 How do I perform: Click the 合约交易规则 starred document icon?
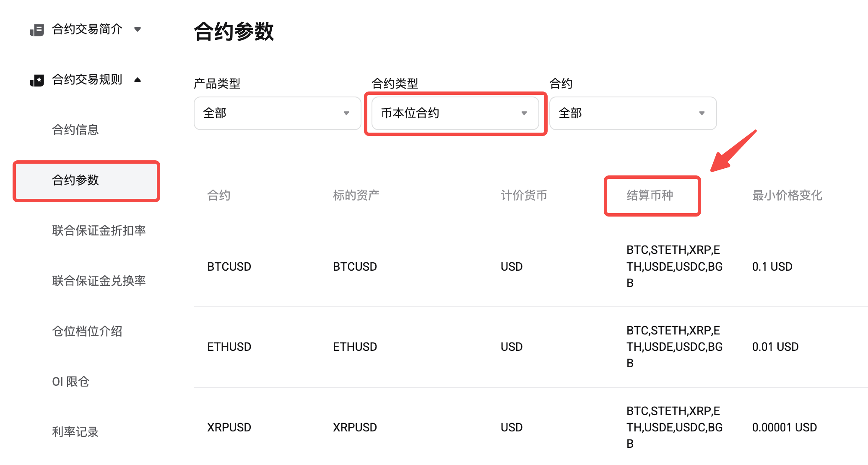click(36, 80)
